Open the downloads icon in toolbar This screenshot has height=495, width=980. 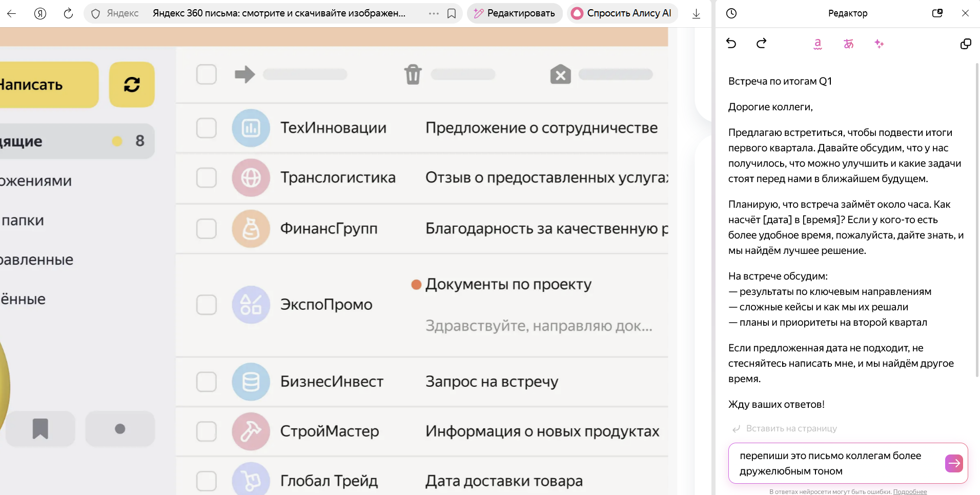(696, 13)
